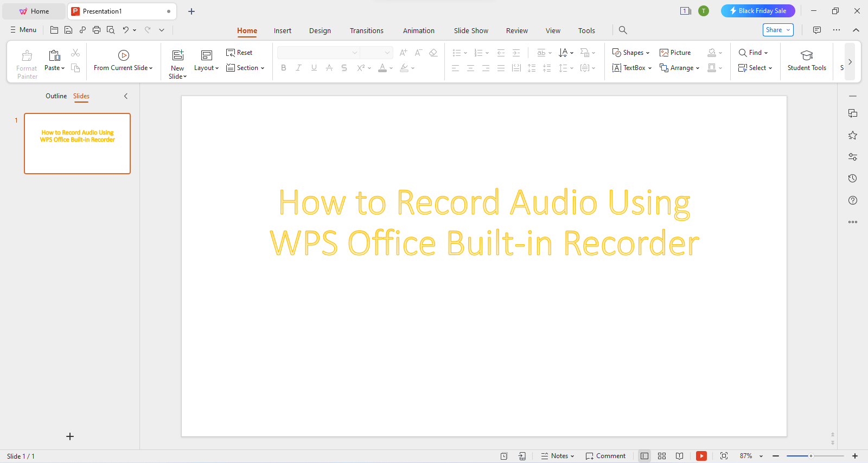Image resolution: width=868 pixels, height=463 pixels.
Task: Open the Find dropdown
Action: click(x=754, y=53)
